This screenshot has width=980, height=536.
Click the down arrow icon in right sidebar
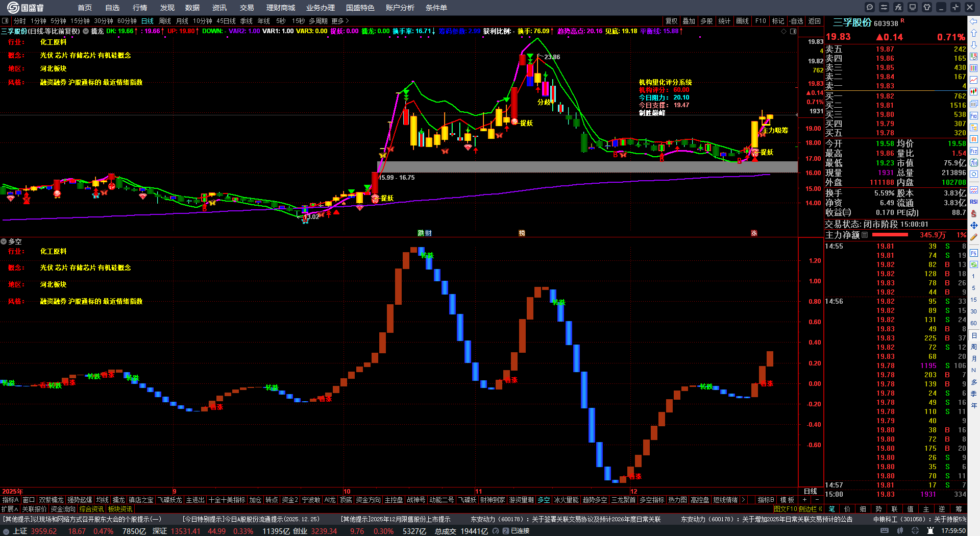point(974,45)
